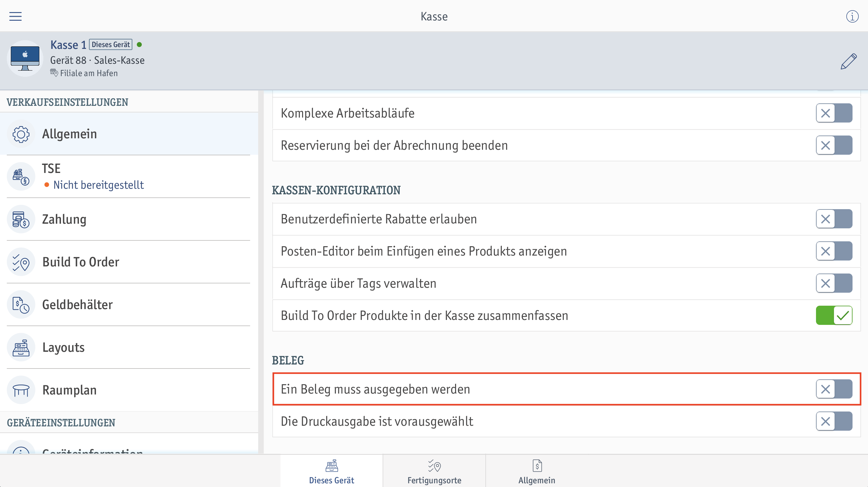Open the hamburger menu
The image size is (868, 487).
click(x=15, y=16)
